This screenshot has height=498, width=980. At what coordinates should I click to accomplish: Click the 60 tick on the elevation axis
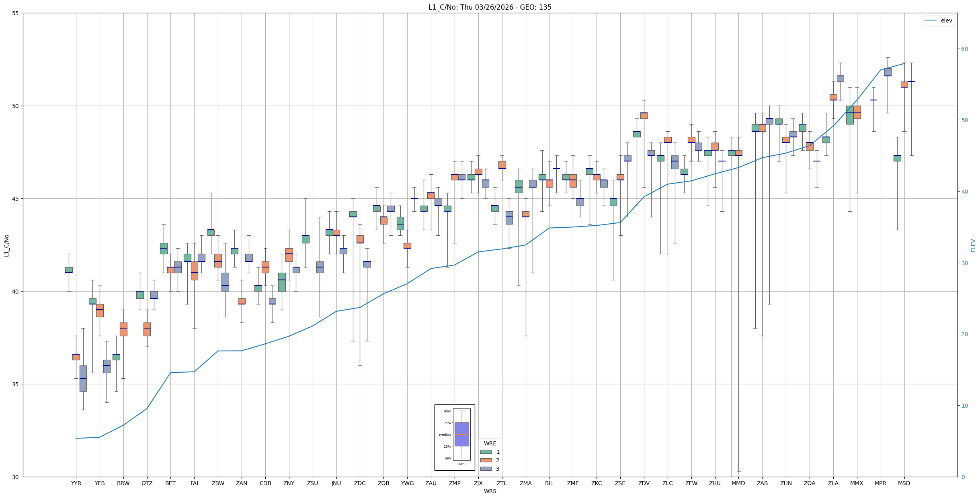click(x=964, y=49)
